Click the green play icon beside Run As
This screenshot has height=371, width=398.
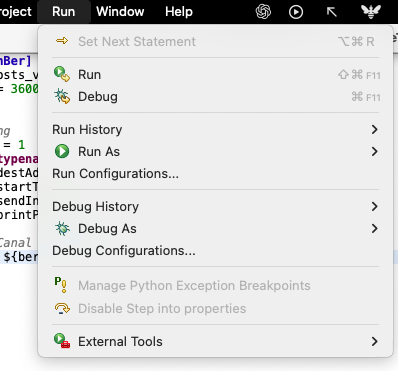pyautogui.click(x=62, y=151)
